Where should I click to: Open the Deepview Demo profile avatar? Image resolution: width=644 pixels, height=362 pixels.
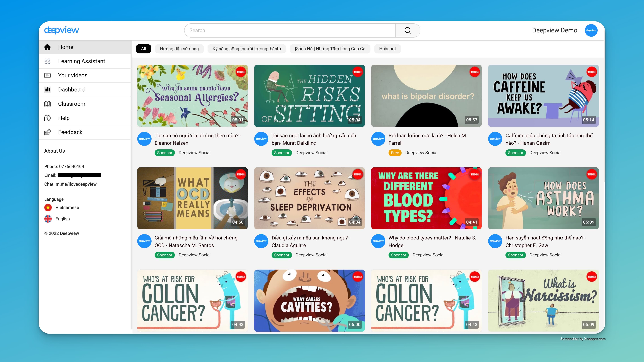pos(591,30)
